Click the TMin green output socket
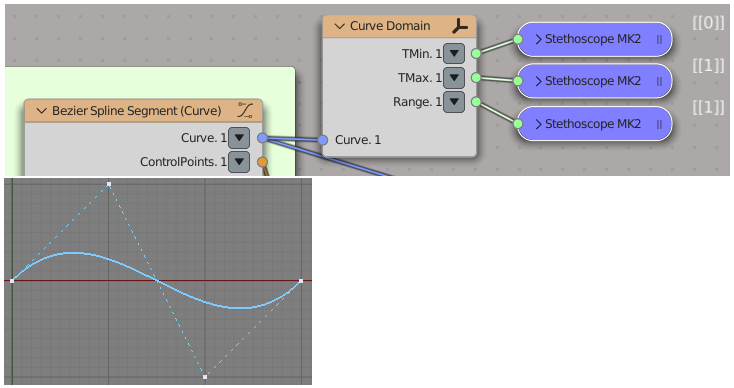This screenshot has width=734, height=388. 476,53
